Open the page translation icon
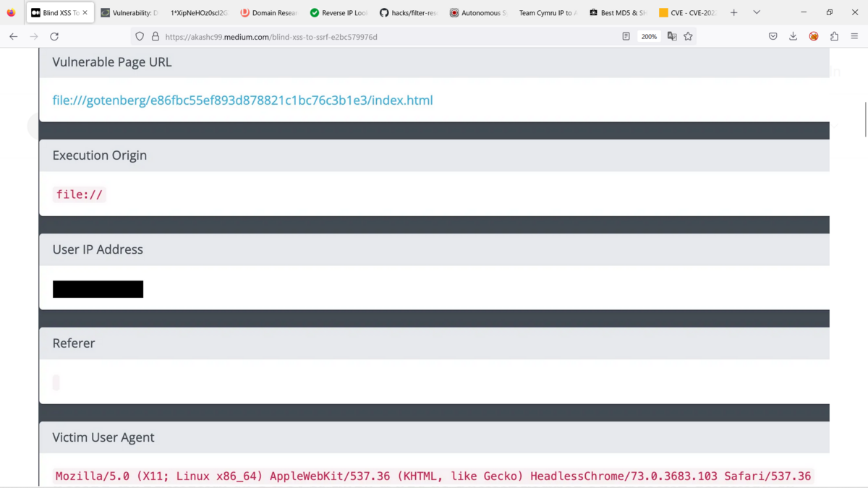This screenshot has height=488, width=868. click(672, 36)
